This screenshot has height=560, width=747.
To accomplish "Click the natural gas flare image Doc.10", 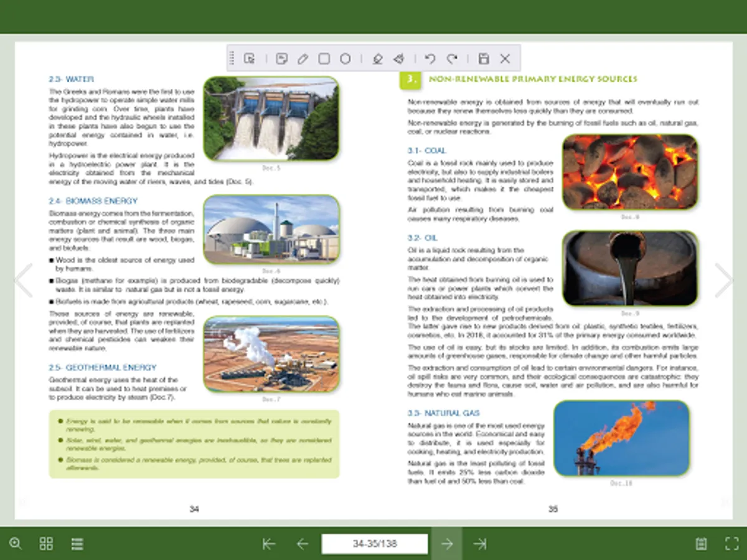I will [621, 438].
